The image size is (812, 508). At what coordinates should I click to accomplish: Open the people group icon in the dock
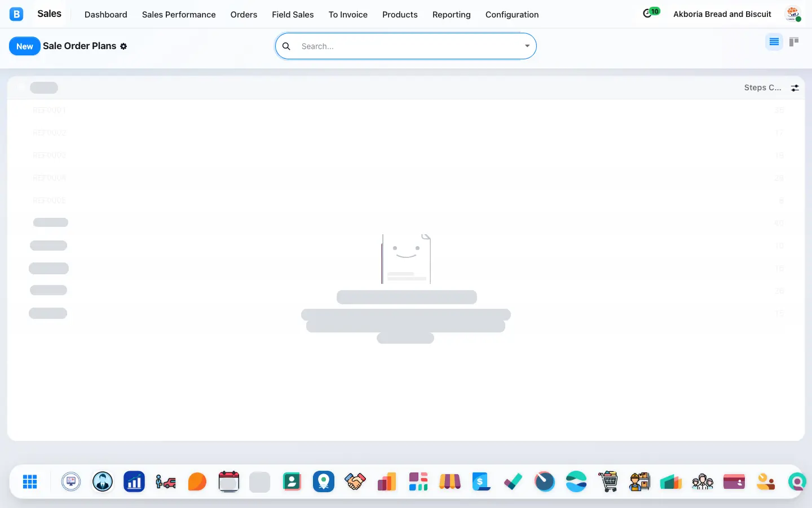(703, 481)
